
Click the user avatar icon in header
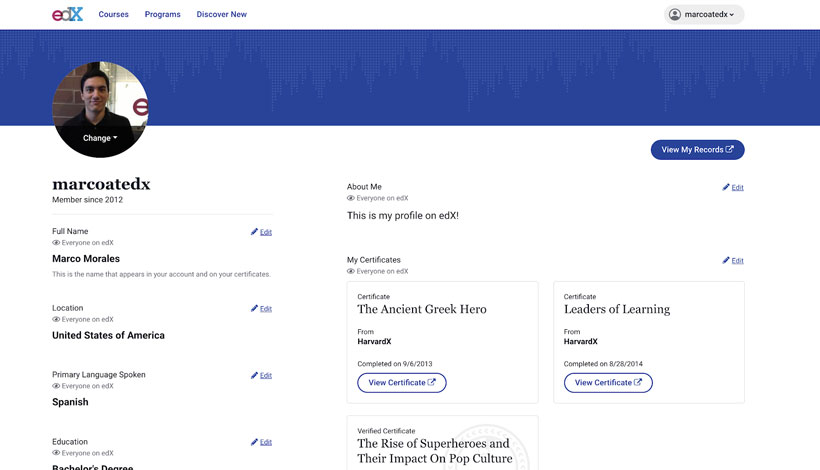tap(675, 15)
